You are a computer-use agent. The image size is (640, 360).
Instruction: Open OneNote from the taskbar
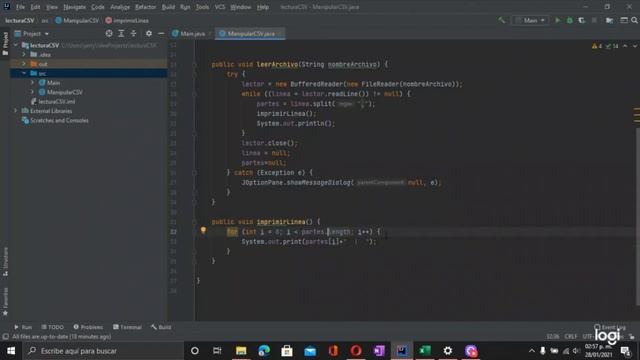(x=379, y=351)
